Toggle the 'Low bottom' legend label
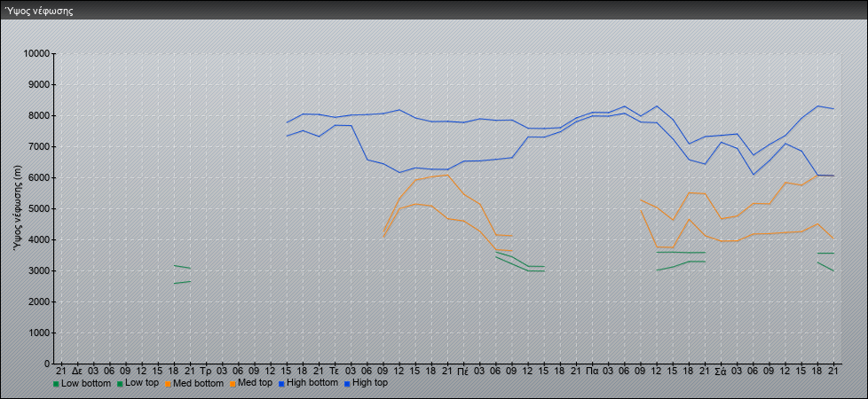868x399 pixels. 86,383
